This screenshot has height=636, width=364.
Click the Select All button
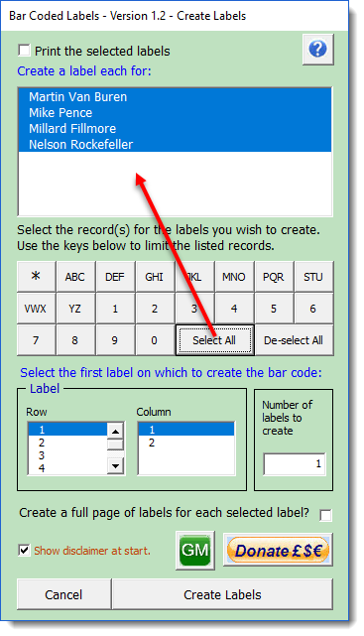(214, 340)
